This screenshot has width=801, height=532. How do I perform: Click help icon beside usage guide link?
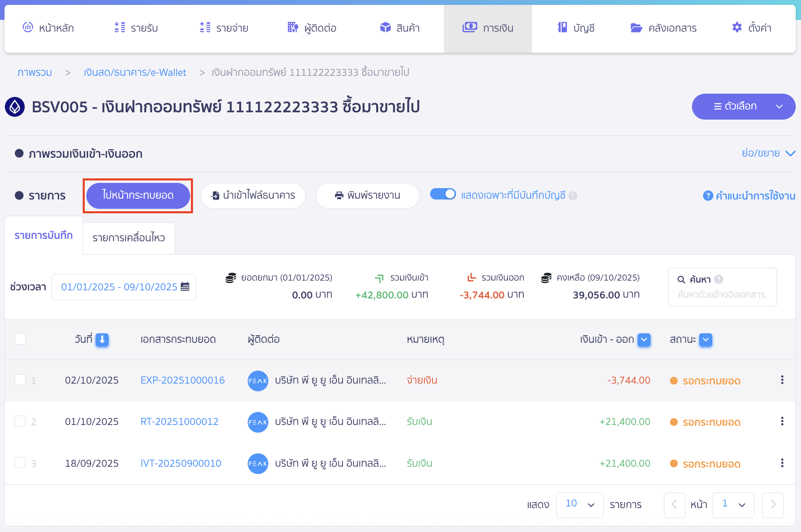(708, 195)
